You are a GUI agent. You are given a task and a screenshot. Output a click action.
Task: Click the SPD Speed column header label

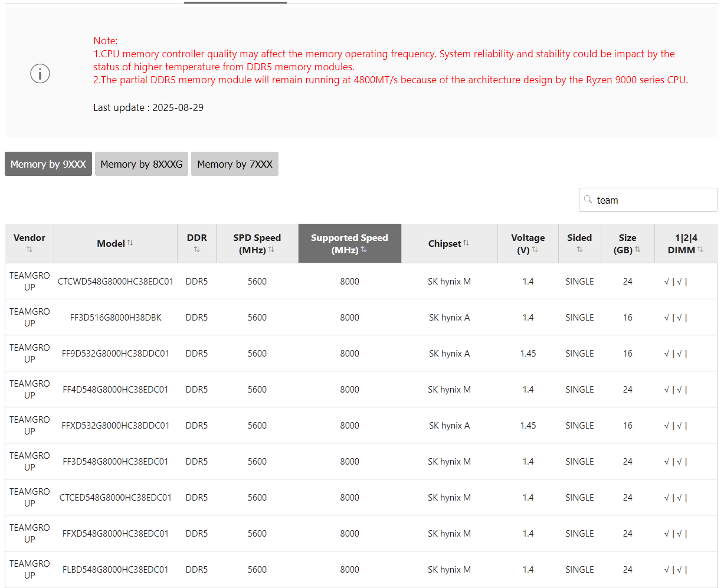coord(257,243)
